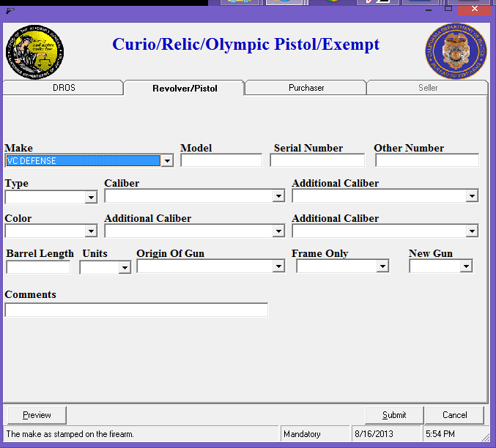The height and width of the screenshot is (448, 496).
Task: Open the Color dropdown
Action: [91, 231]
